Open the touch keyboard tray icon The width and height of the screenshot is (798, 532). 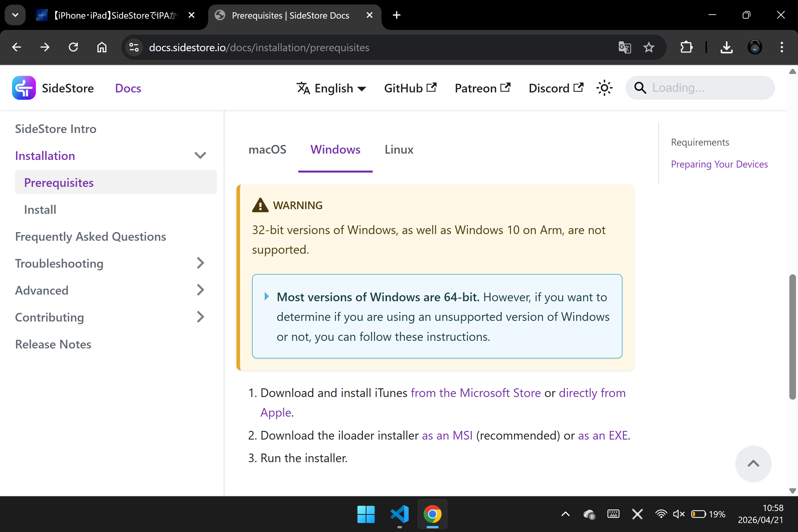pos(613,514)
